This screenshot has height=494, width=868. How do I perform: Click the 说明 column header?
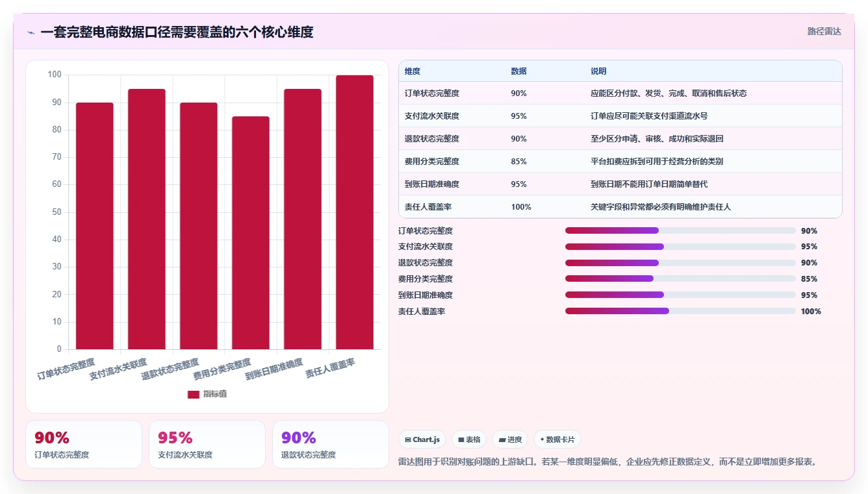pyautogui.click(x=598, y=71)
